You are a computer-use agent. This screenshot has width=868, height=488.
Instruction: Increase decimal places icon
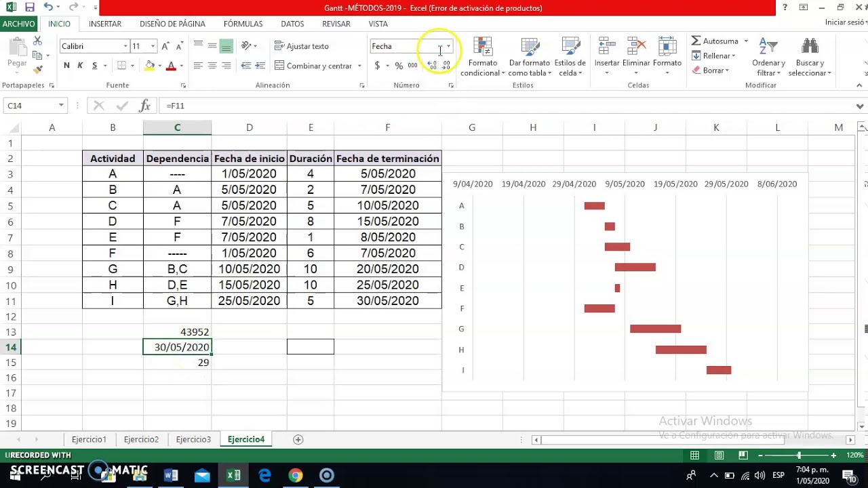(x=432, y=66)
